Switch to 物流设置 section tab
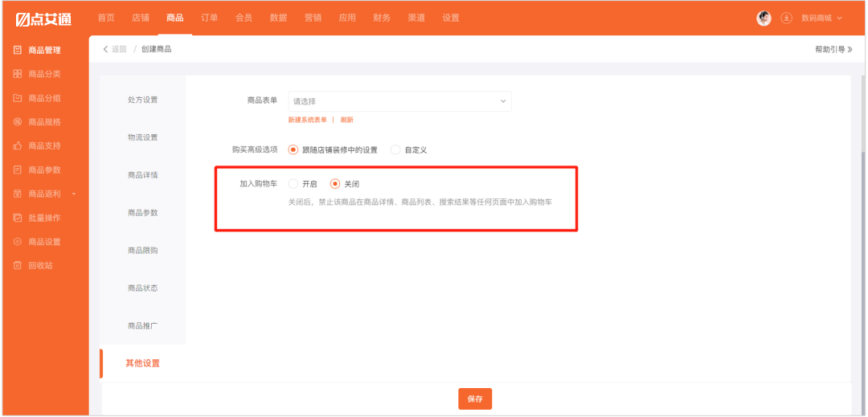This screenshot has width=868, height=417. (143, 137)
